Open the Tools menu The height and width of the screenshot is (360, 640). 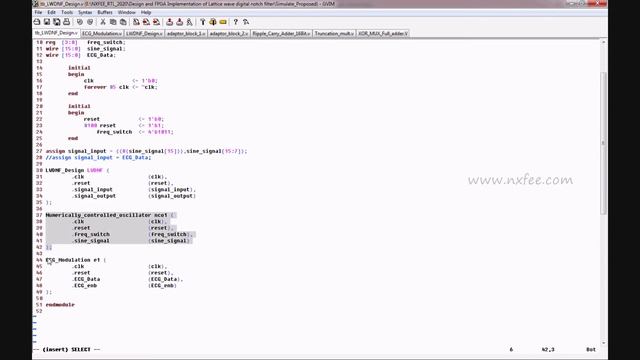tap(67, 12)
